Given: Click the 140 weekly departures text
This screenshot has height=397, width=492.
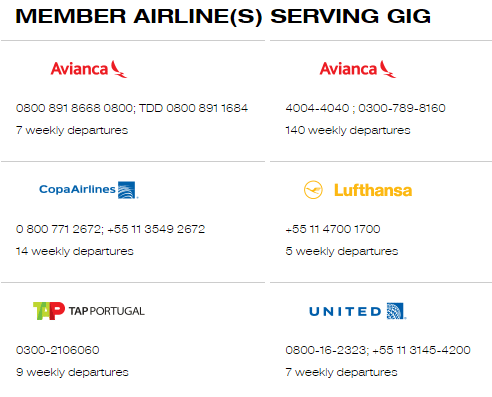Looking at the screenshot, I should (x=348, y=130).
